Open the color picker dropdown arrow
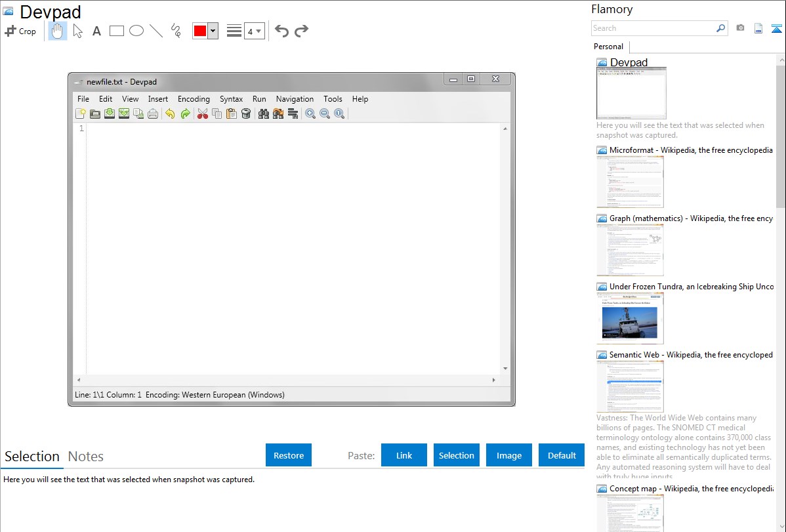Screen dimensions: 786x532 point(213,31)
